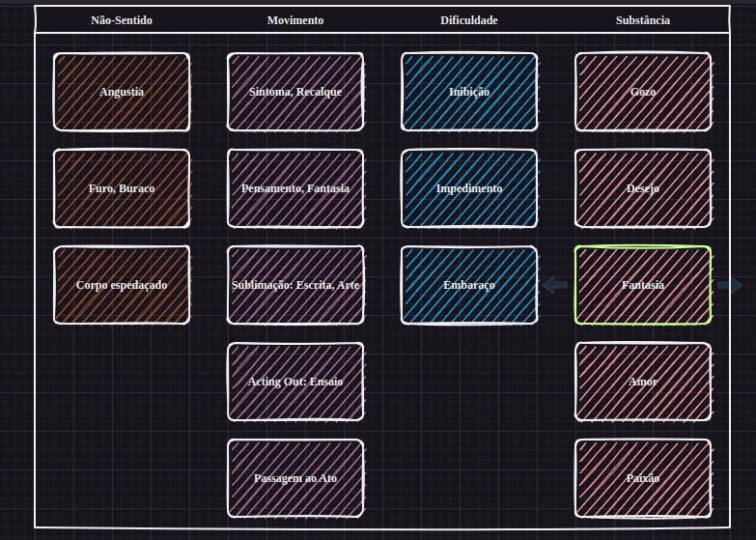Select the orange Angustia box

[x=122, y=92]
